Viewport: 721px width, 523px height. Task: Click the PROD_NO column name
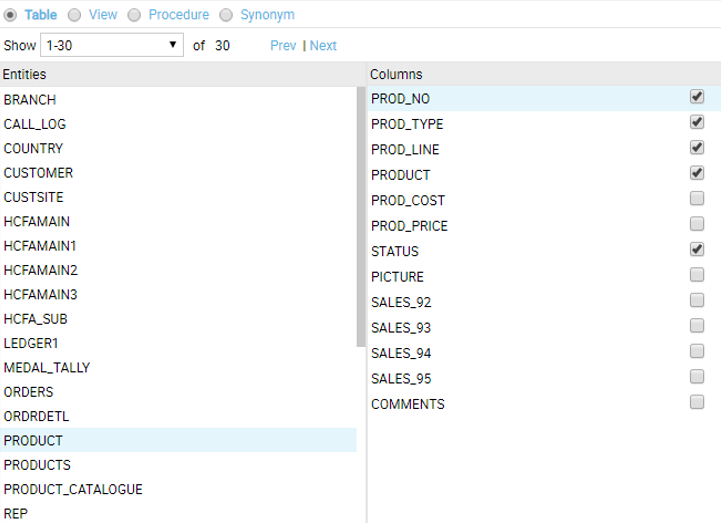click(x=401, y=99)
